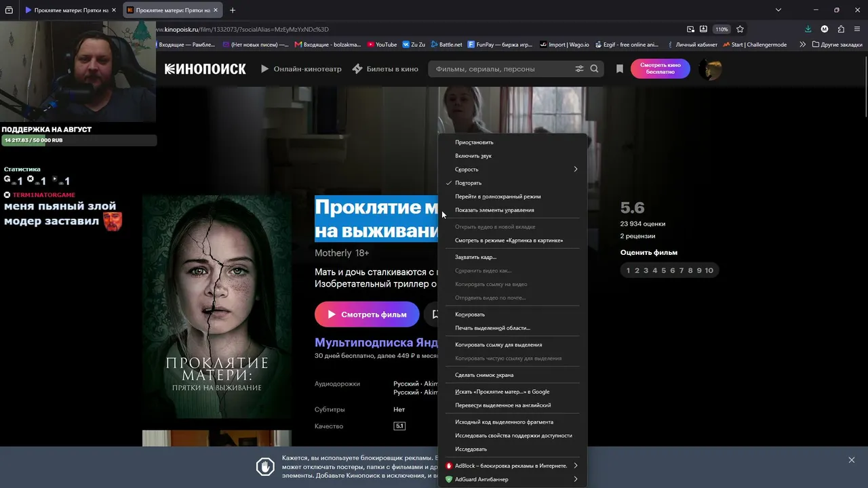Open the Ezgif bookmark

tap(627, 45)
